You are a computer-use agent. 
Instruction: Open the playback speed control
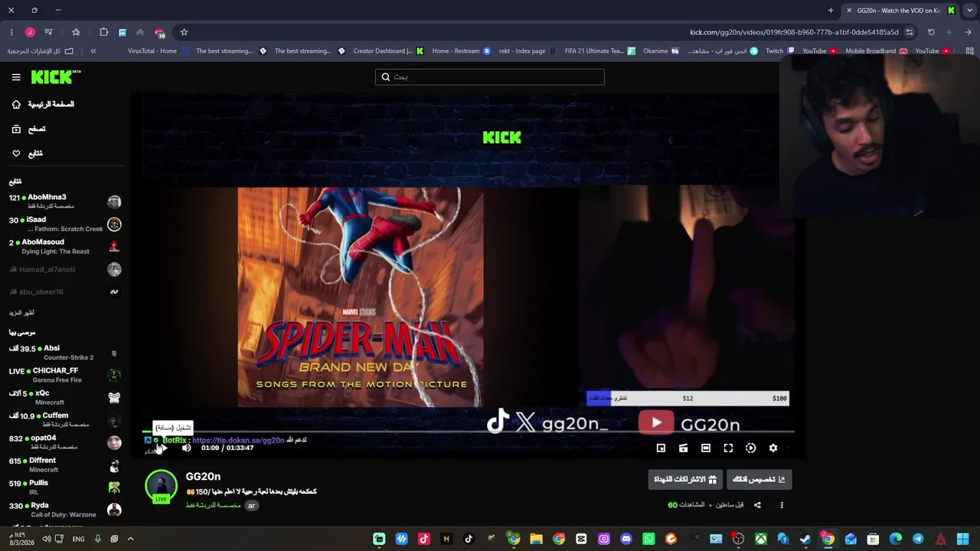point(751,448)
